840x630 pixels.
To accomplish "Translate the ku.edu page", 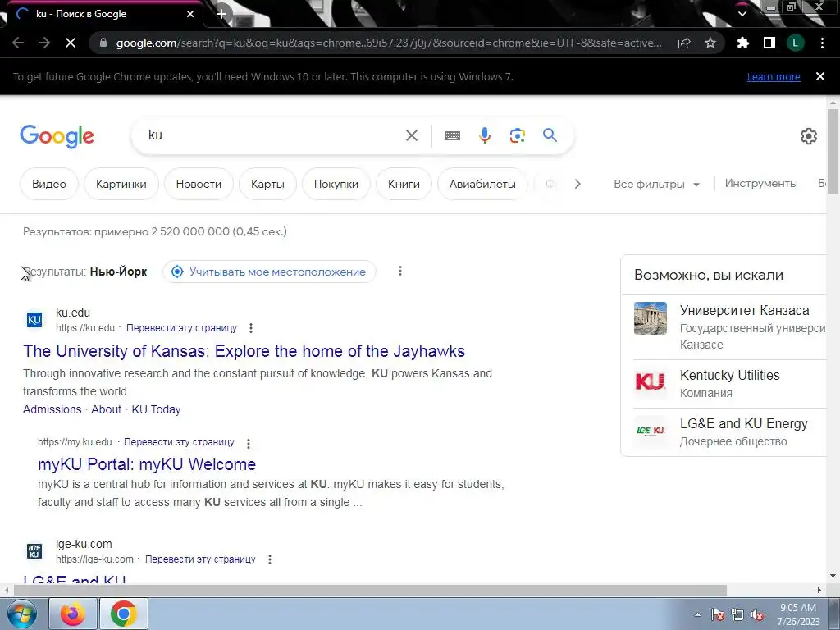I will pos(181,328).
